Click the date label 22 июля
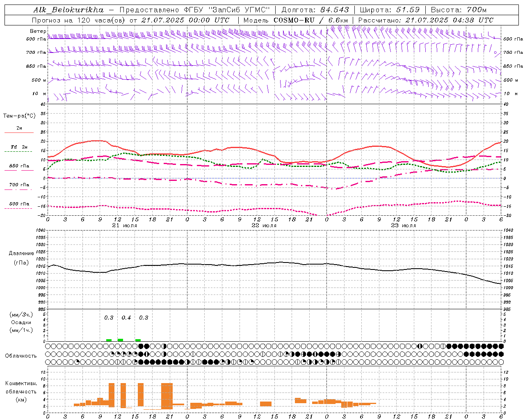This screenshot has width=525, height=420. [264, 226]
